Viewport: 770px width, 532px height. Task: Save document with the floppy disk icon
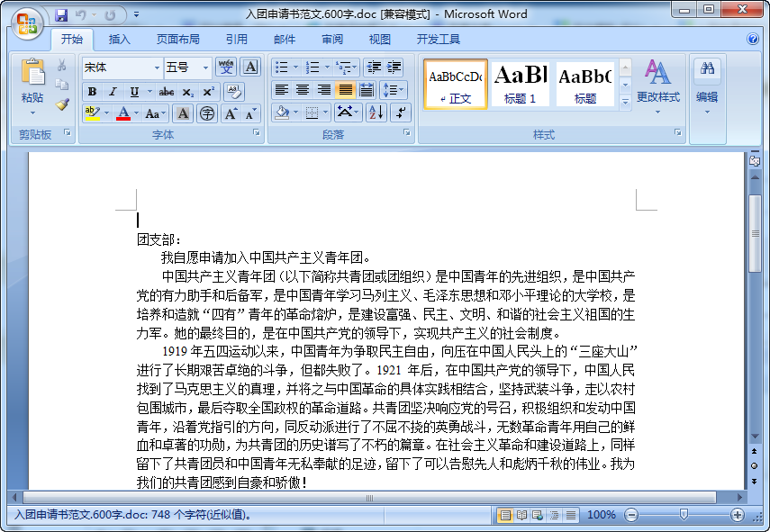click(x=61, y=15)
